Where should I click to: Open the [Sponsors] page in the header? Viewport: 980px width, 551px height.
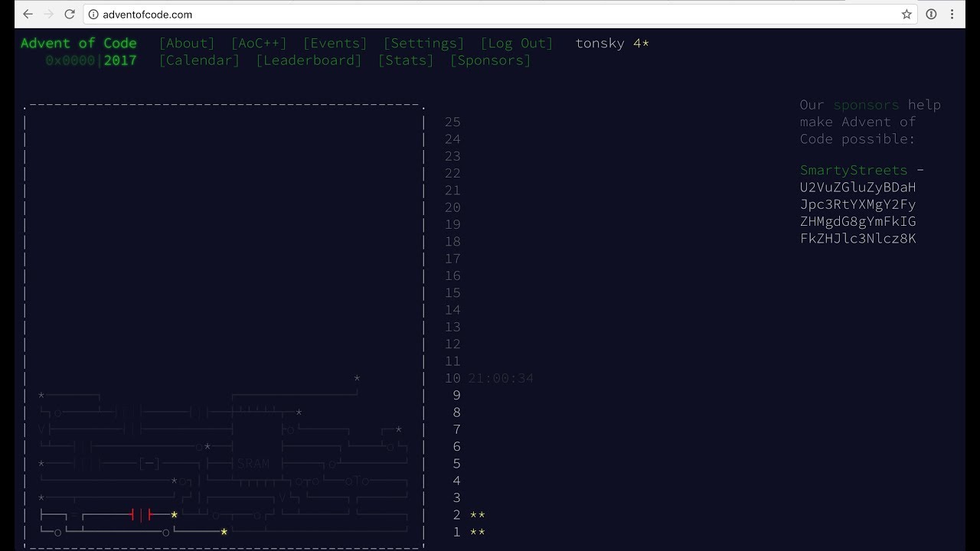click(x=490, y=60)
